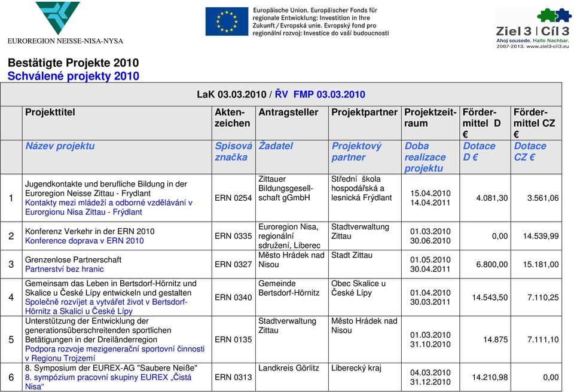Select the heading 'Schválené projekty 2010'
Screen dimensions: 574x392
(73, 76)
